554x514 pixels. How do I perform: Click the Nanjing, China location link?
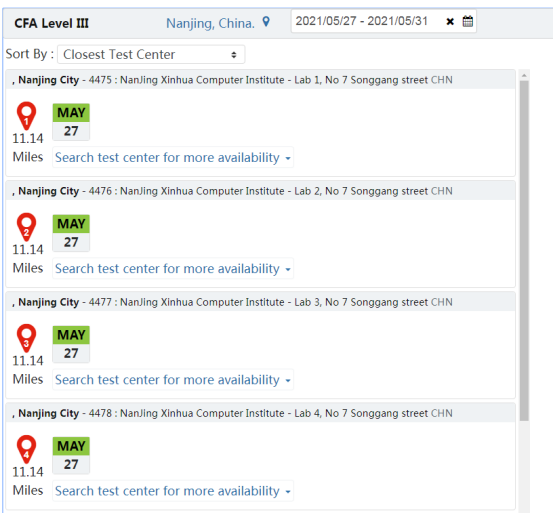[x=210, y=23]
